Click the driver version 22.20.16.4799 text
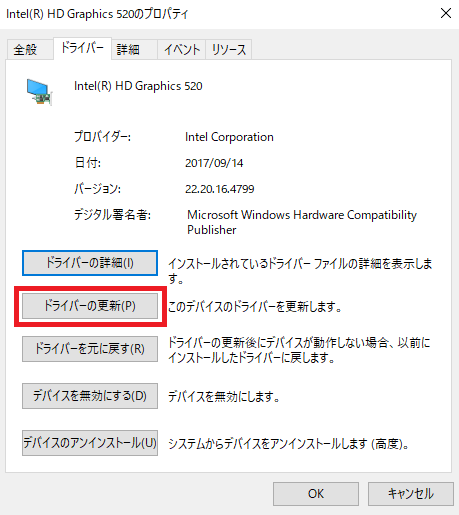 pos(220,189)
